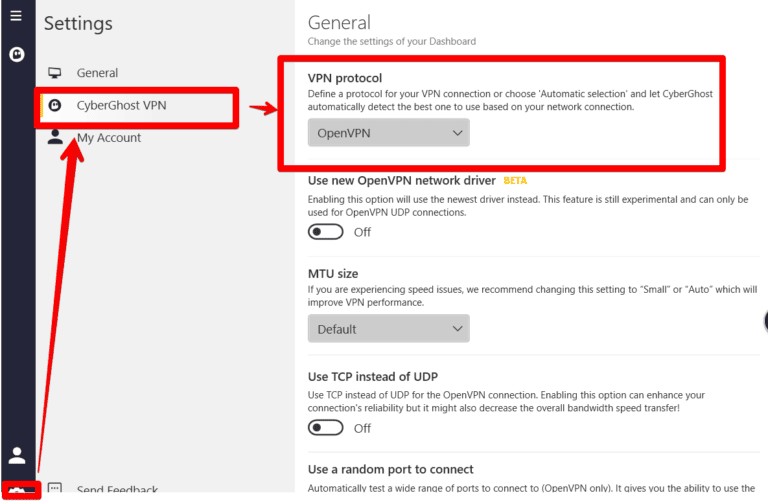This screenshot has width=768, height=502.
Task: Expand the VPN protocol dropdown showing OpenVPN
Action: 388,132
